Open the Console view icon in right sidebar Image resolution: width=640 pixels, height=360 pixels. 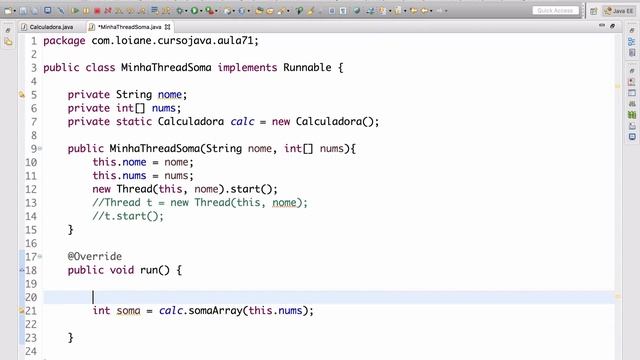point(632,137)
